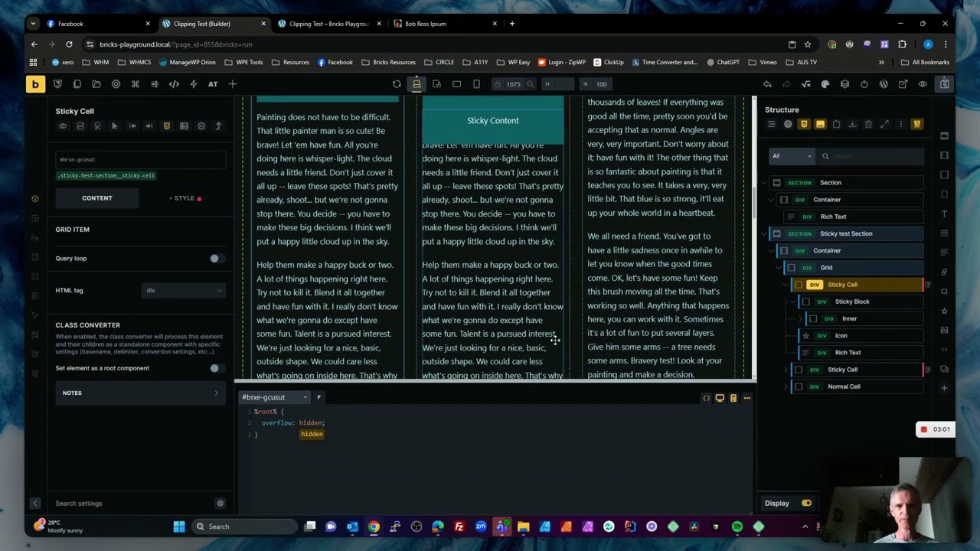Click the up-arrow parent icon under Sticky Cell
980x551 pixels.
[218, 126]
